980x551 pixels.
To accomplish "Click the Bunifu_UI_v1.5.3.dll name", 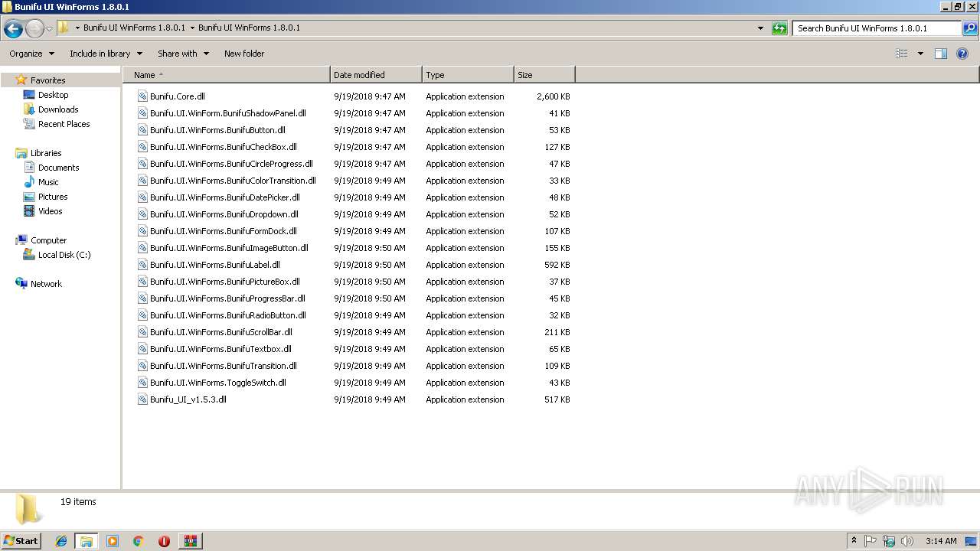I will pyautogui.click(x=188, y=399).
